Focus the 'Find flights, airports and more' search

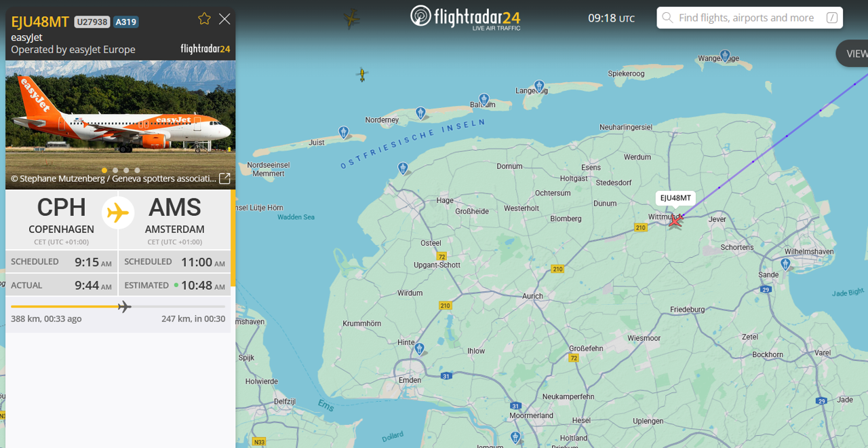pos(746,18)
